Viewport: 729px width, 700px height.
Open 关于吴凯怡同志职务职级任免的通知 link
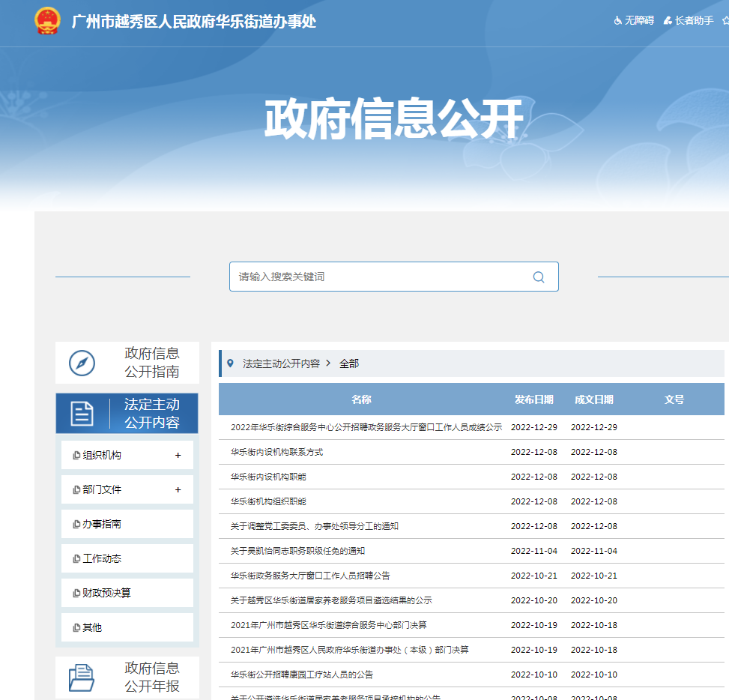pyautogui.click(x=297, y=551)
